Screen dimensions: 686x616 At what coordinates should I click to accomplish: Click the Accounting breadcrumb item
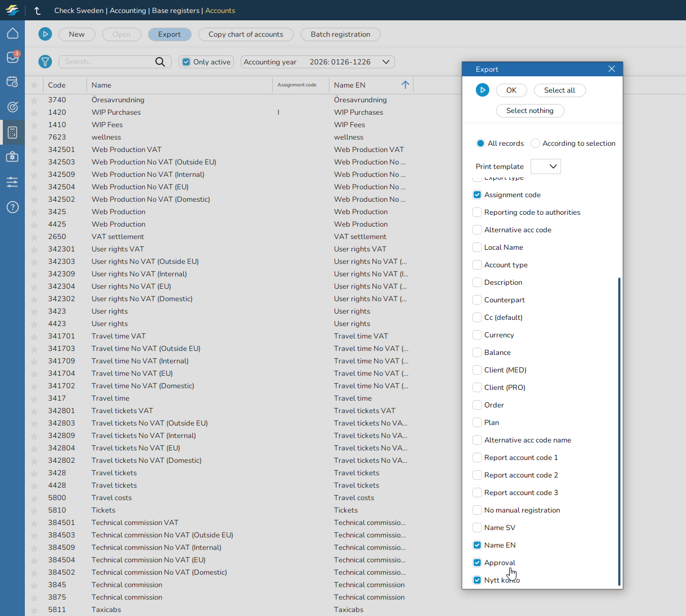coord(128,11)
